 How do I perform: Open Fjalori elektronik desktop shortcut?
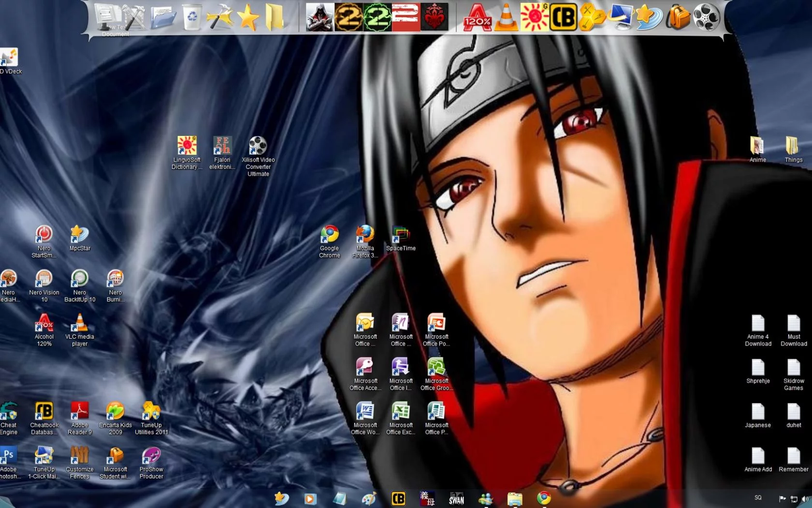click(222, 153)
